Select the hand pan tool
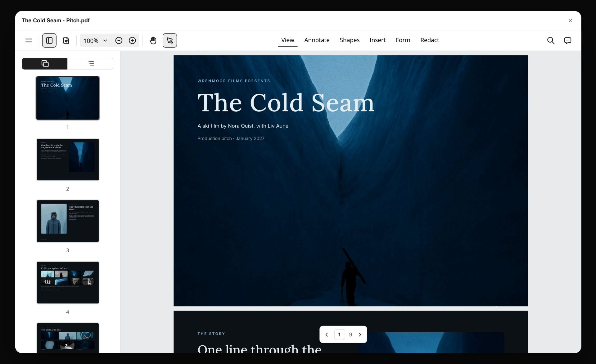 tap(153, 40)
